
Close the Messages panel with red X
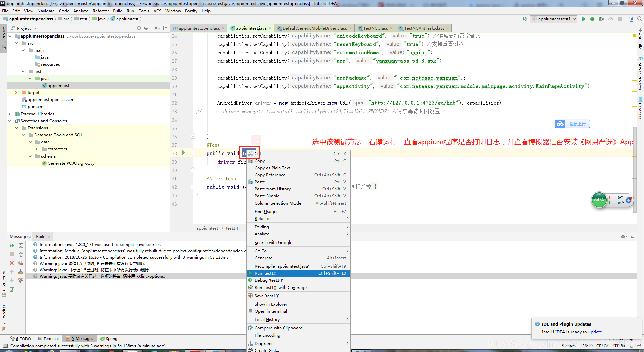(x=12, y=263)
